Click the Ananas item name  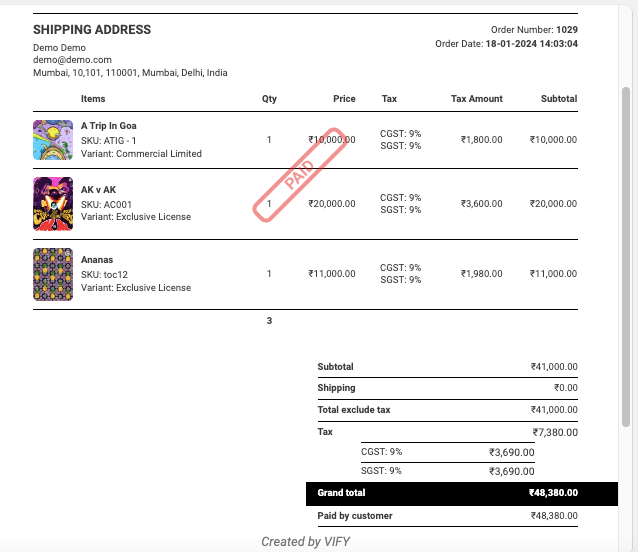coord(98,260)
